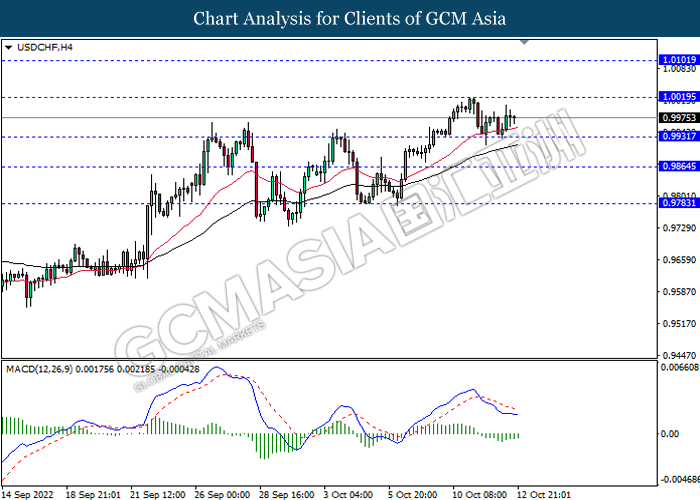Click the 26 Sep 00:00 time label
700x500 pixels.
coord(222,495)
